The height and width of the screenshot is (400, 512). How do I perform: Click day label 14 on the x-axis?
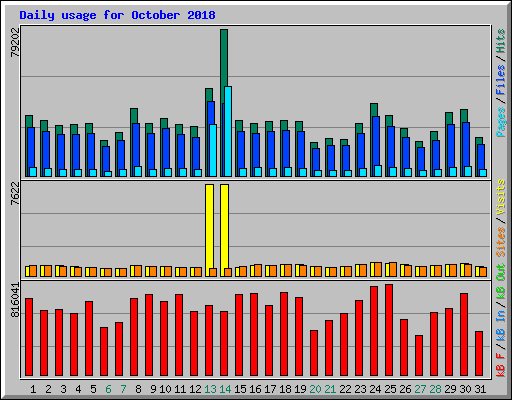225,389
